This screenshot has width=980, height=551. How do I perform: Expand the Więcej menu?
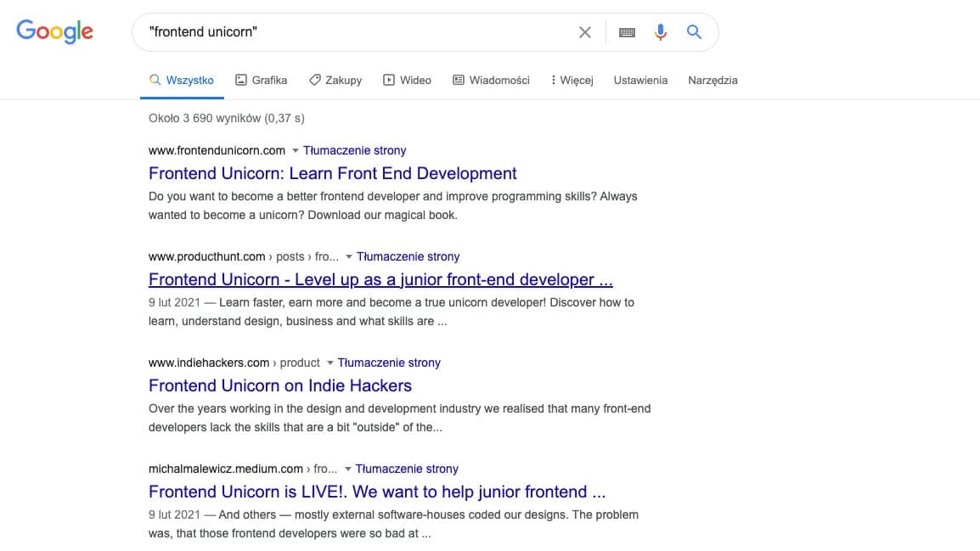[x=572, y=80]
